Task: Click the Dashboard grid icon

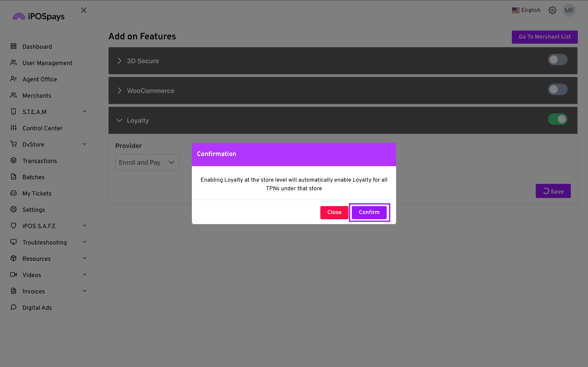Action: click(x=13, y=46)
